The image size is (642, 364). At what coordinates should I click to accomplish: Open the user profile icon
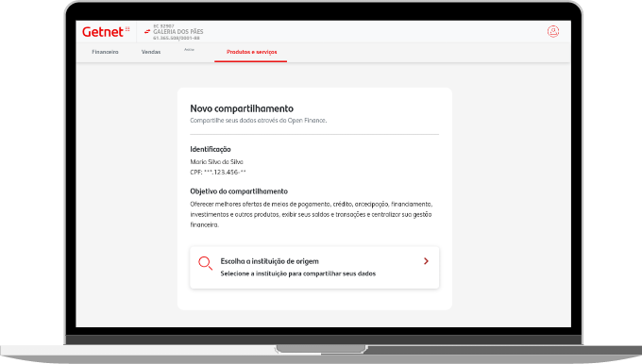tap(553, 31)
